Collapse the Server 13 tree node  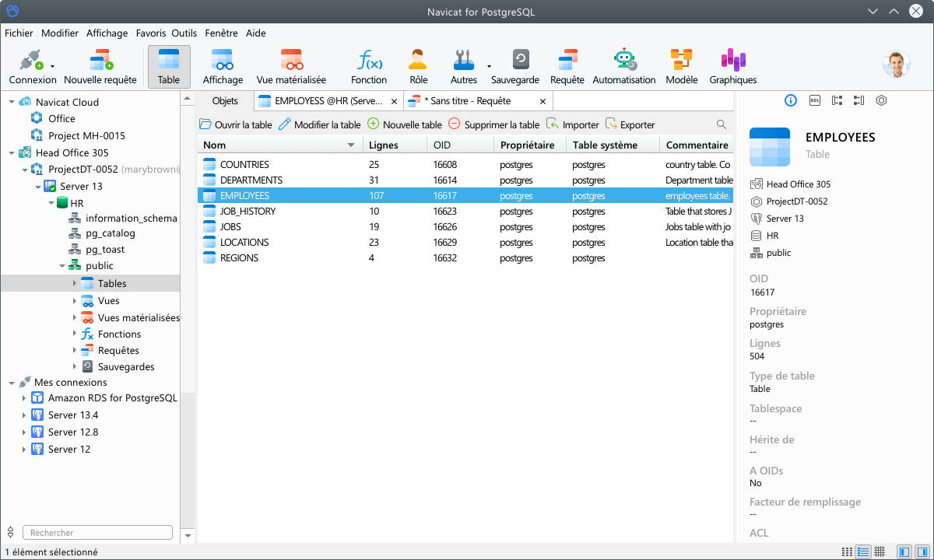[x=37, y=187]
